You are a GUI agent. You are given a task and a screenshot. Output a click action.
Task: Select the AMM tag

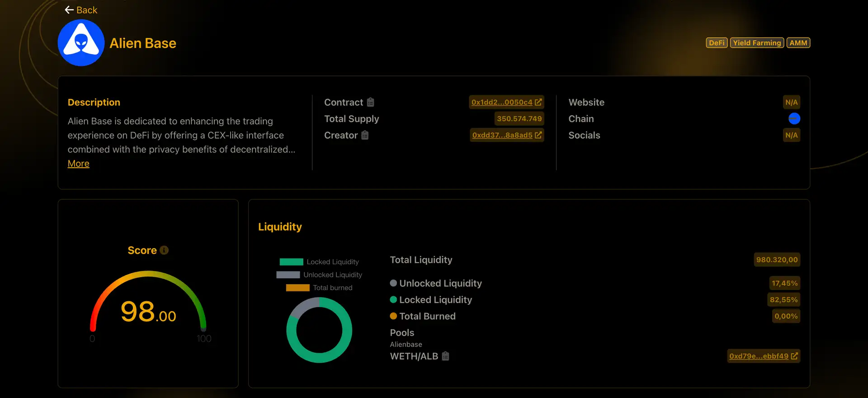coord(798,43)
